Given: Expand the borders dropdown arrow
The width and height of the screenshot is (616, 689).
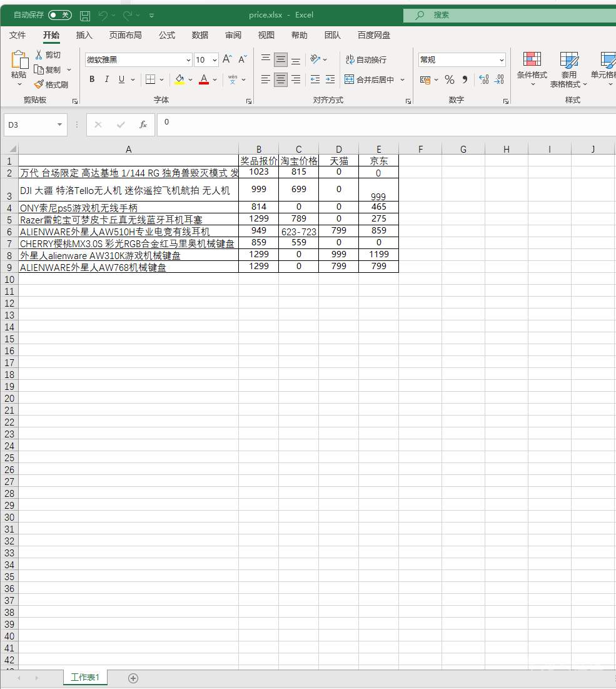Looking at the screenshot, I should (161, 79).
